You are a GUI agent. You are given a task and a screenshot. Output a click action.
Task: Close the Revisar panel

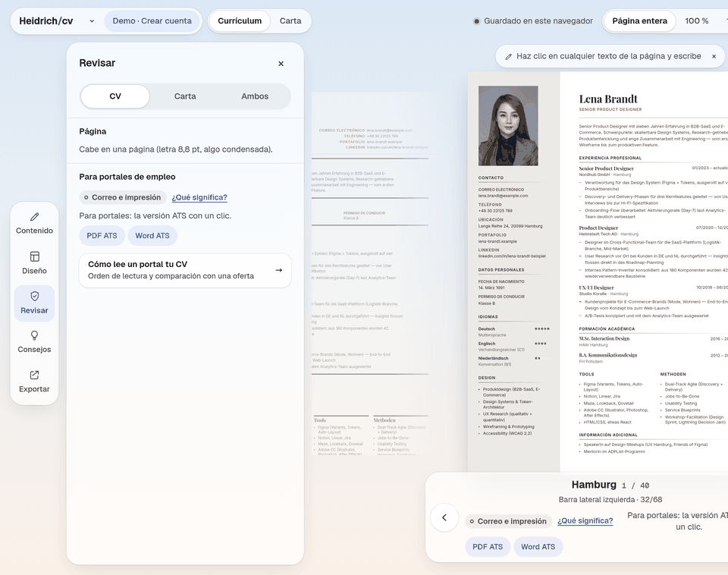coord(281,64)
